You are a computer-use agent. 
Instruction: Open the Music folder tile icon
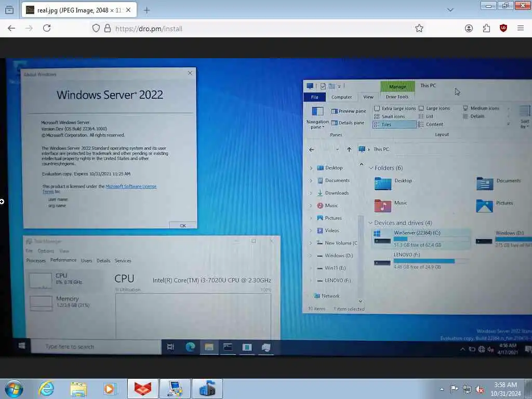pos(383,206)
